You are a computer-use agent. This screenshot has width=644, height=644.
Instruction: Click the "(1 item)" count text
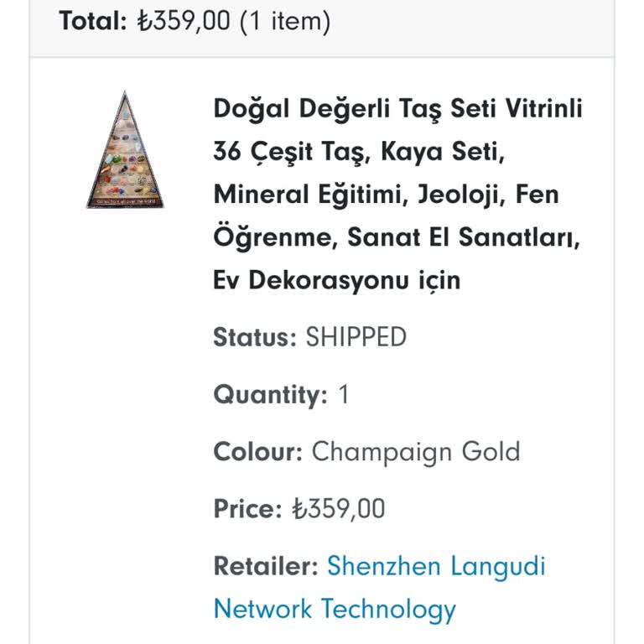(x=285, y=20)
